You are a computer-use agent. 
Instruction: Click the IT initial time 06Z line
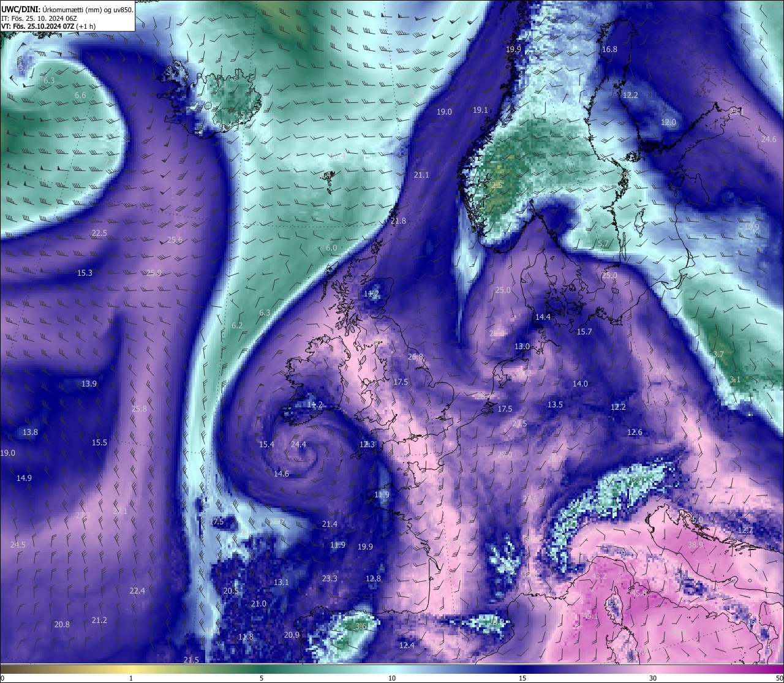coord(39,18)
